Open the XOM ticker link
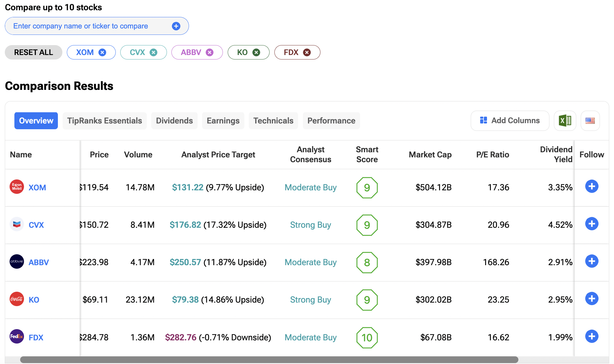Image resolution: width=614 pixels, height=364 pixels. coord(37,188)
